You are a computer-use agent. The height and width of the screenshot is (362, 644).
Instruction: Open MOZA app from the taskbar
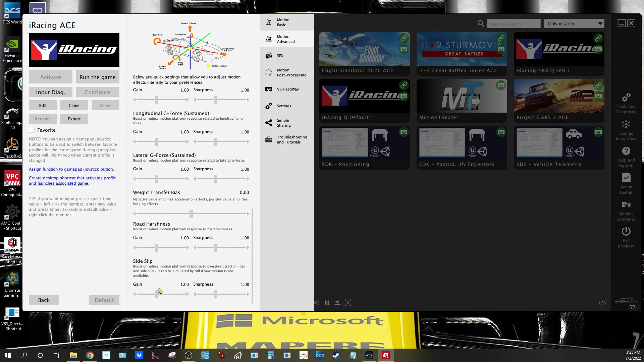click(x=369, y=355)
